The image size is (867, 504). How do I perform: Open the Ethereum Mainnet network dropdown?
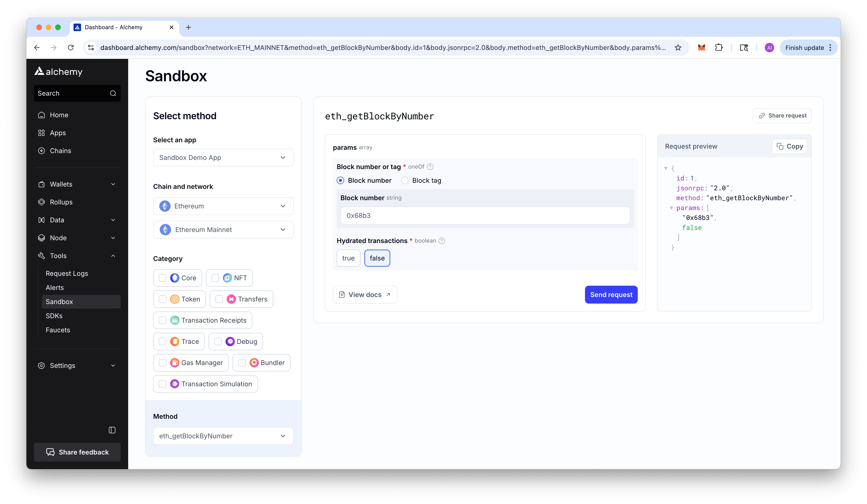[x=223, y=229]
